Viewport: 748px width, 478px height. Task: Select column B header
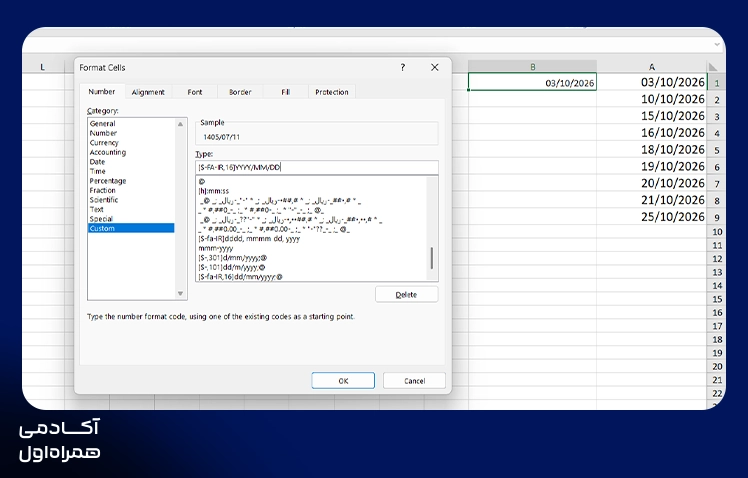click(x=532, y=67)
